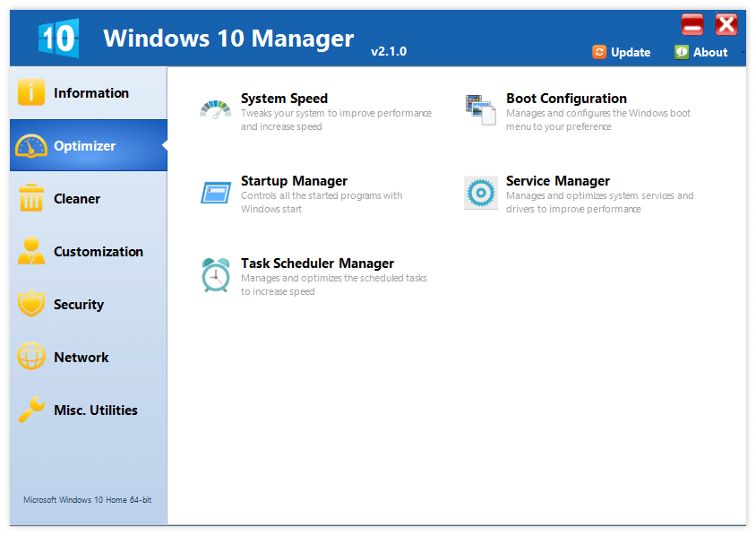Select the Security shield icon
756x536 pixels.
[x=31, y=304]
